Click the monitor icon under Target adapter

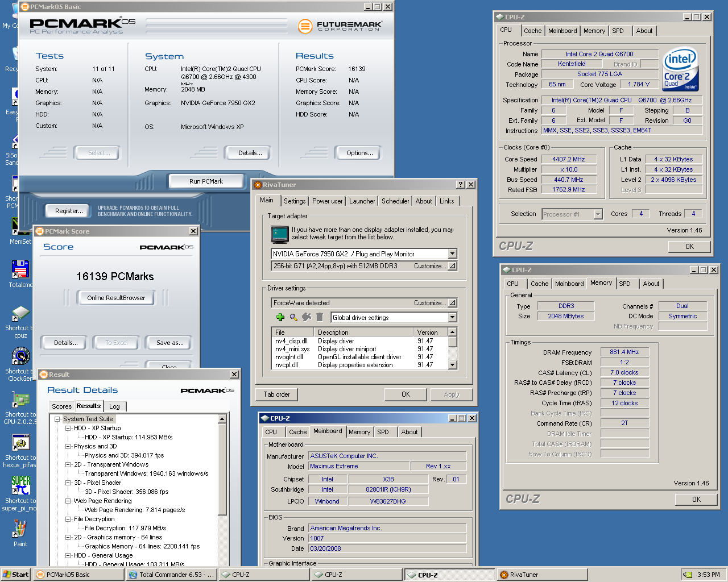pyautogui.click(x=280, y=234)
